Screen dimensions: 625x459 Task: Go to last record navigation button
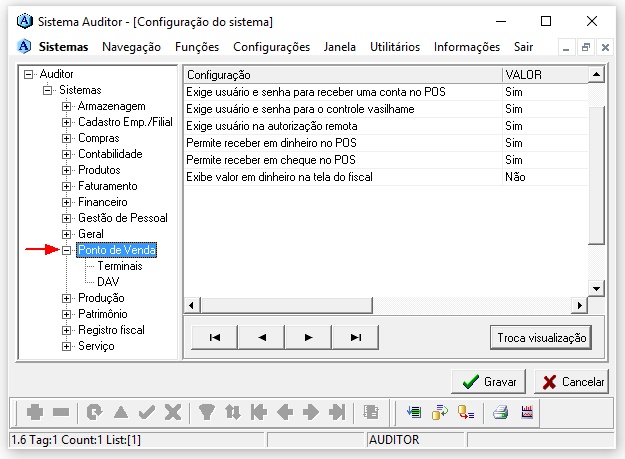355,338
